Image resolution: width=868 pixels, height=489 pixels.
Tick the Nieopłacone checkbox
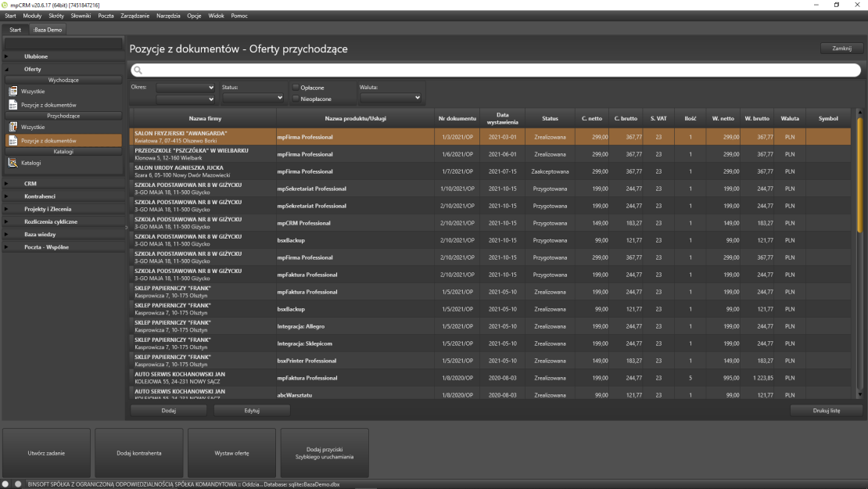pos(296,99)
